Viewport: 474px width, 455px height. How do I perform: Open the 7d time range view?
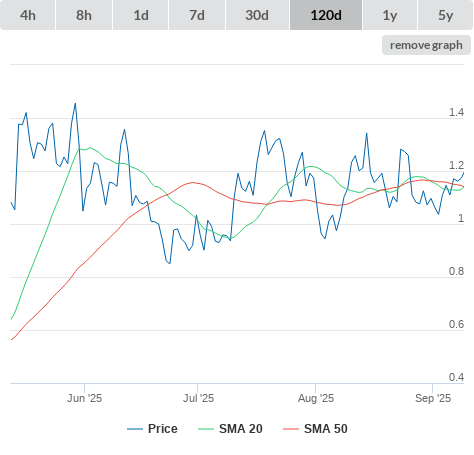coord(197,15)
